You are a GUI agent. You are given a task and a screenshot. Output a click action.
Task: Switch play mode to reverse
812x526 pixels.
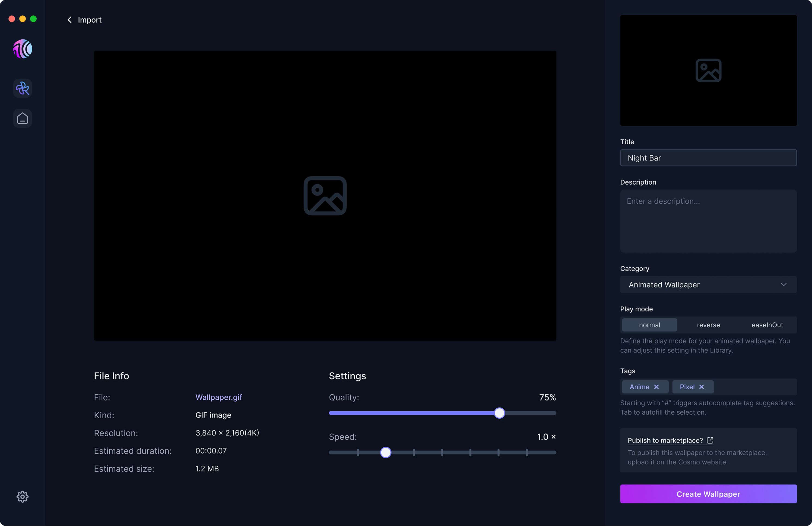[x=708, y=325]
